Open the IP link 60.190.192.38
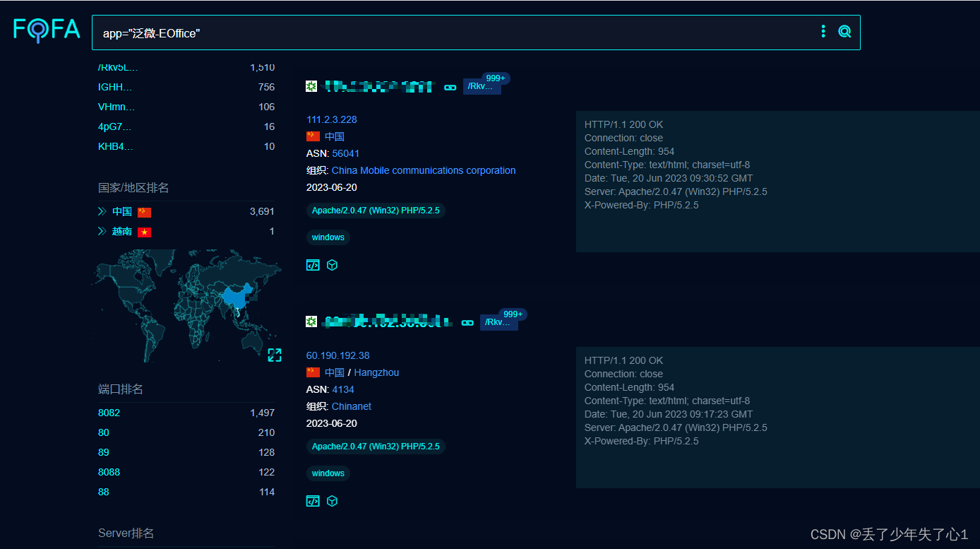980x549 pixels. tap(337, 355)
